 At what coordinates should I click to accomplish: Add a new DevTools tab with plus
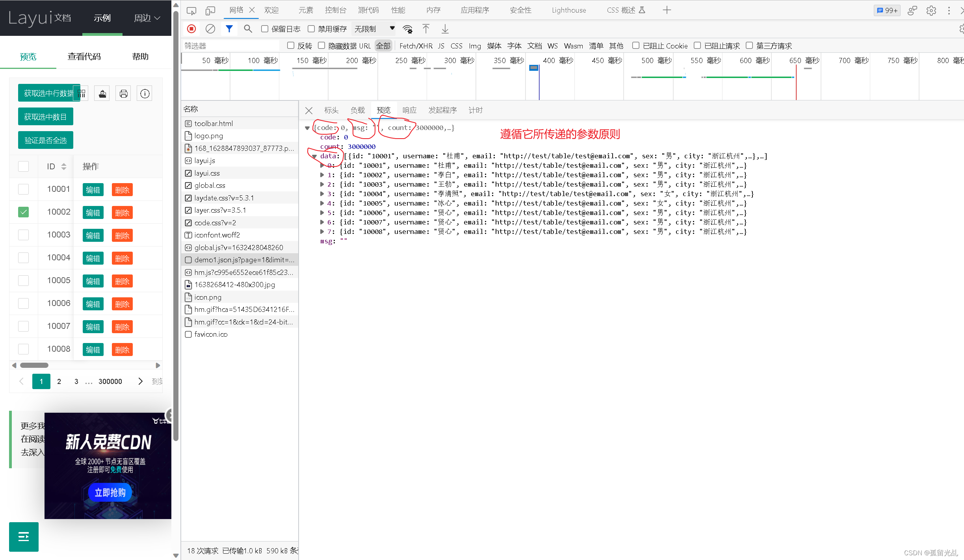coord(667,10)
